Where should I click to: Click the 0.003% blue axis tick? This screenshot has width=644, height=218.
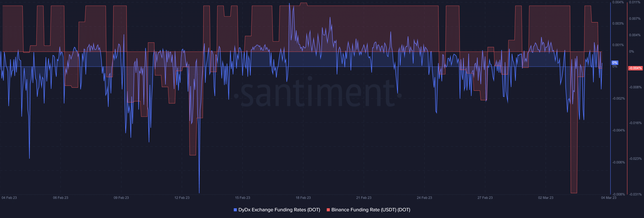[618, 23]
